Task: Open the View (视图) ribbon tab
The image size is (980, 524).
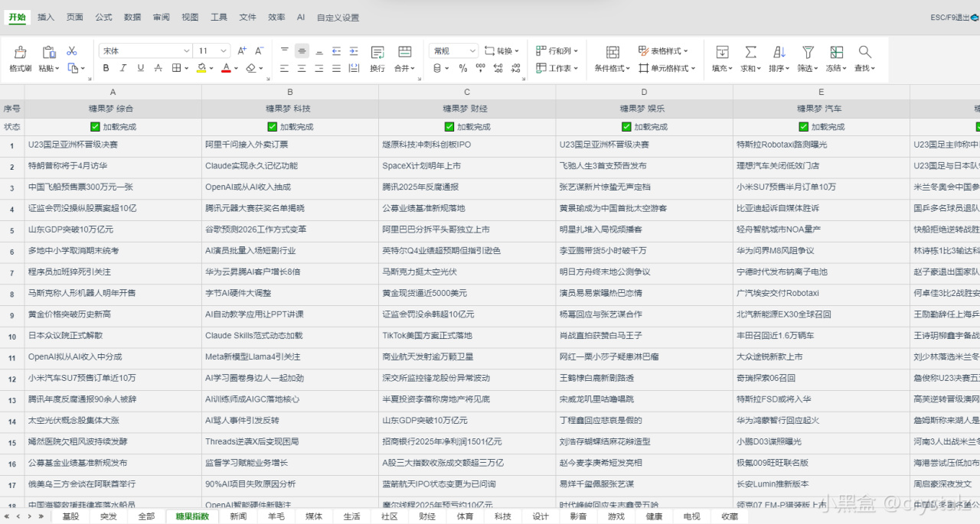Action: coord(190,17)
